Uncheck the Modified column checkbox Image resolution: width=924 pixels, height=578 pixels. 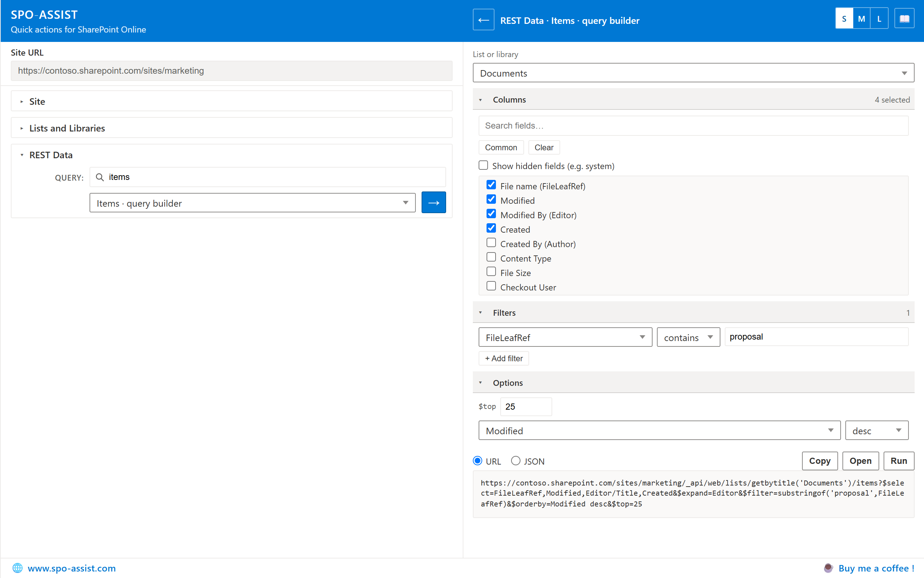click(x=491, y=200)
